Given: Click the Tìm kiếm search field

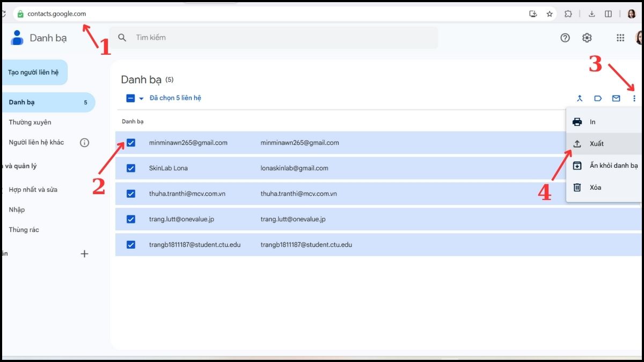Looking at the screenshot, I should pos(279,38).
